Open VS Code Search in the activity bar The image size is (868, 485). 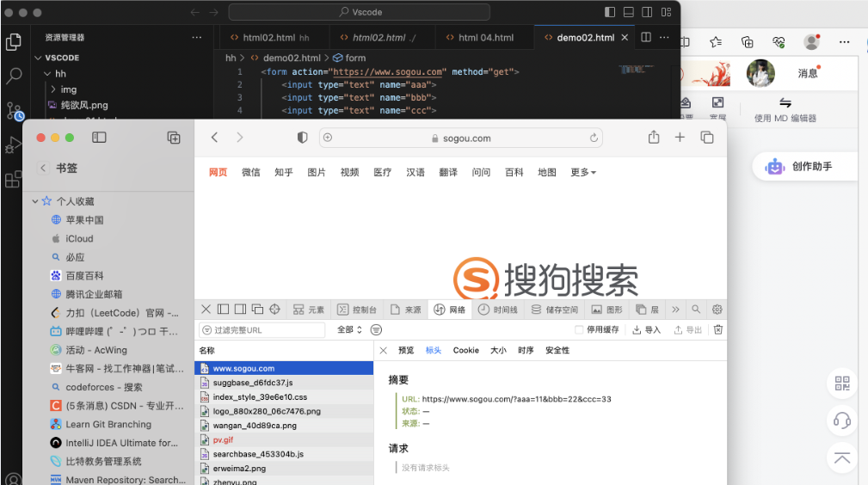13,76
